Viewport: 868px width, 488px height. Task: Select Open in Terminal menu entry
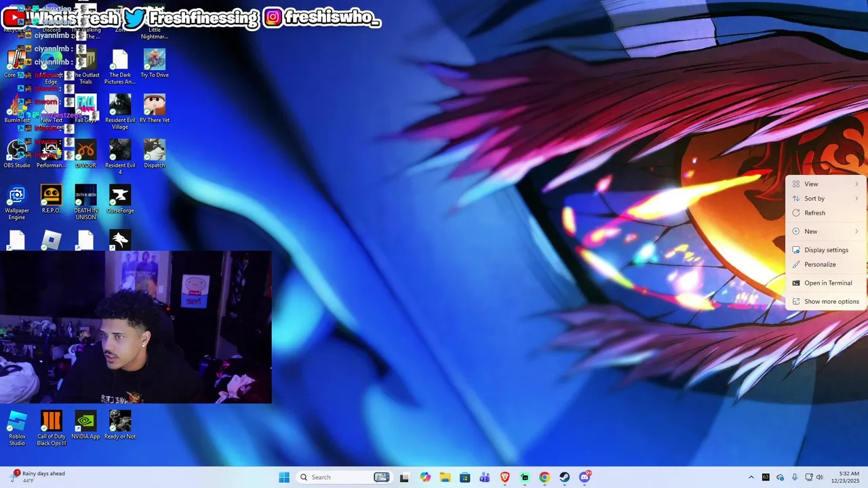pos(826,283)
